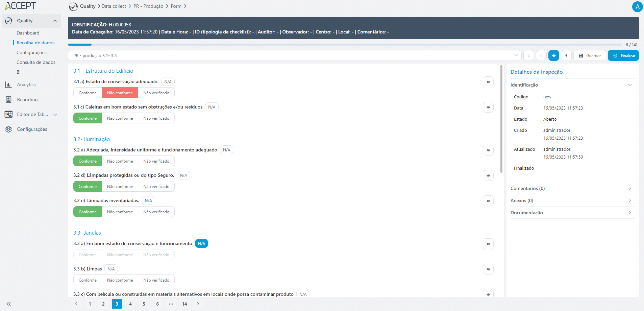Open Consulta de dados menu item
This screenshot has width=644, height=311.
[x=36, y=63]
